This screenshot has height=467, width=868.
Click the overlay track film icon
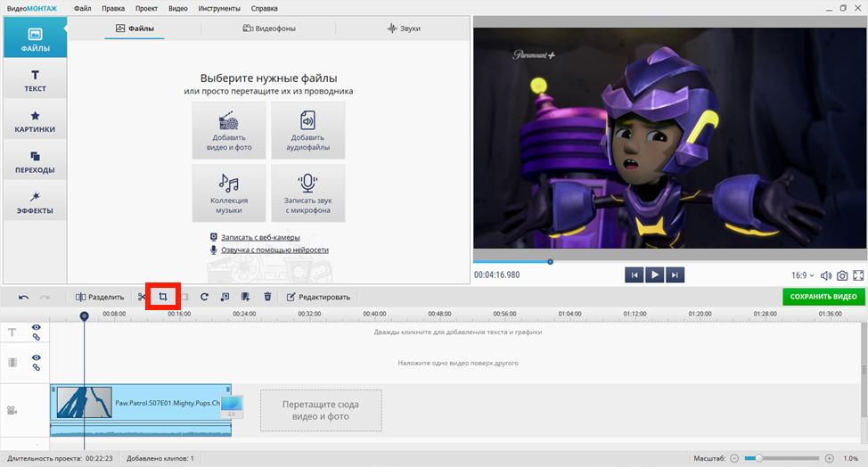[x=12, y=363]
